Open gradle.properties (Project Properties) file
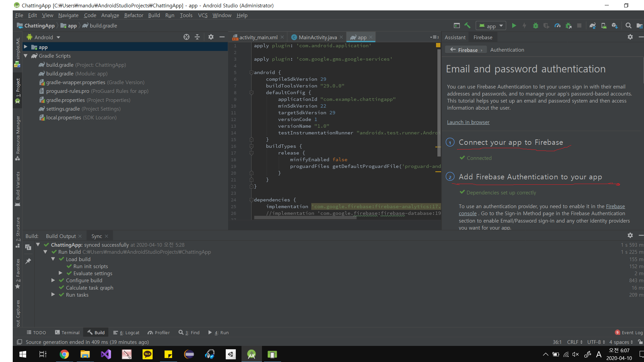 pos(85,100)
